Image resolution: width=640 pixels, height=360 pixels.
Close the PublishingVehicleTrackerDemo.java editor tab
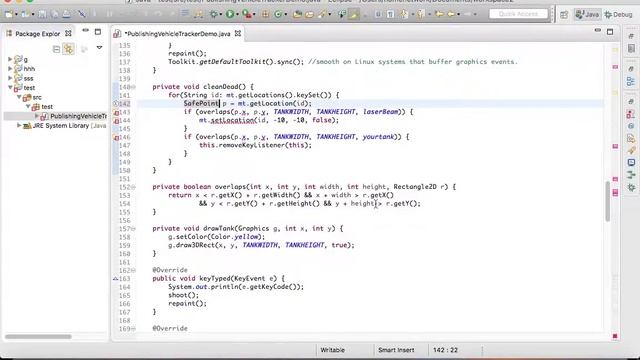coord(238,33)
